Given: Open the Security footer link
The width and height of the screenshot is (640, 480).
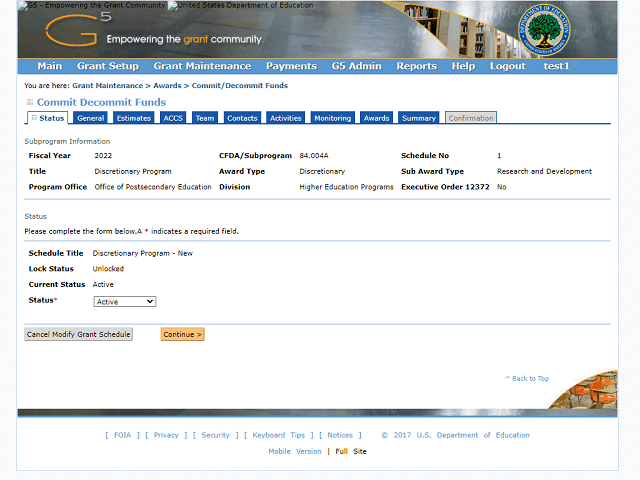Looking at the screenshot, I should (216, 435).
